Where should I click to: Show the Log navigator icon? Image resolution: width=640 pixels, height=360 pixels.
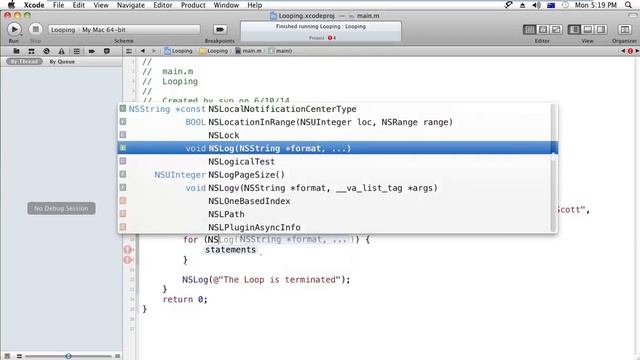click(x=107, y=51)
